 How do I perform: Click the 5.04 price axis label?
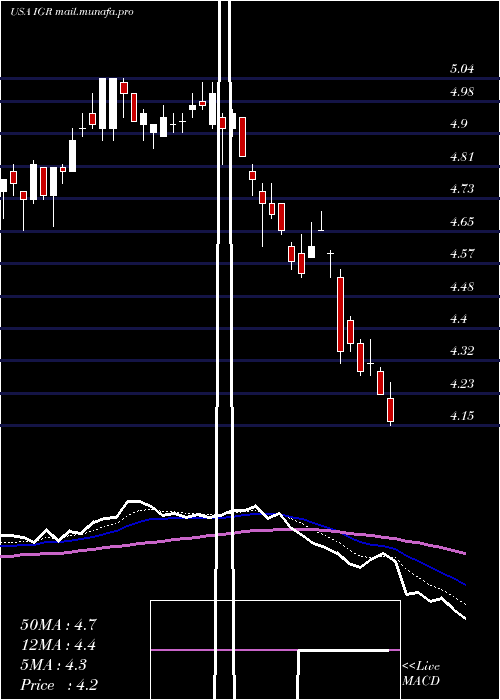[462, 69]
